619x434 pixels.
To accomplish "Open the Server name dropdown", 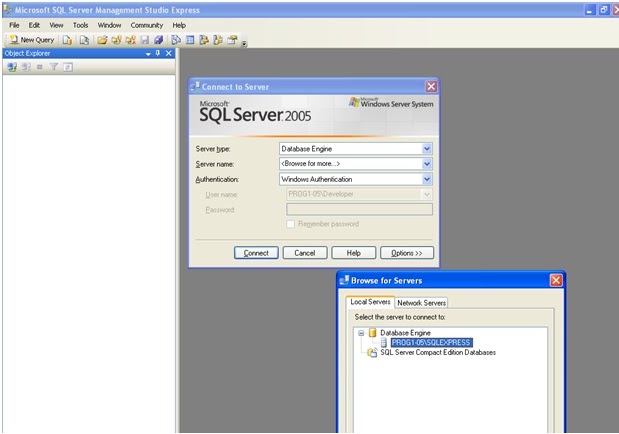I will coord(427,164).
